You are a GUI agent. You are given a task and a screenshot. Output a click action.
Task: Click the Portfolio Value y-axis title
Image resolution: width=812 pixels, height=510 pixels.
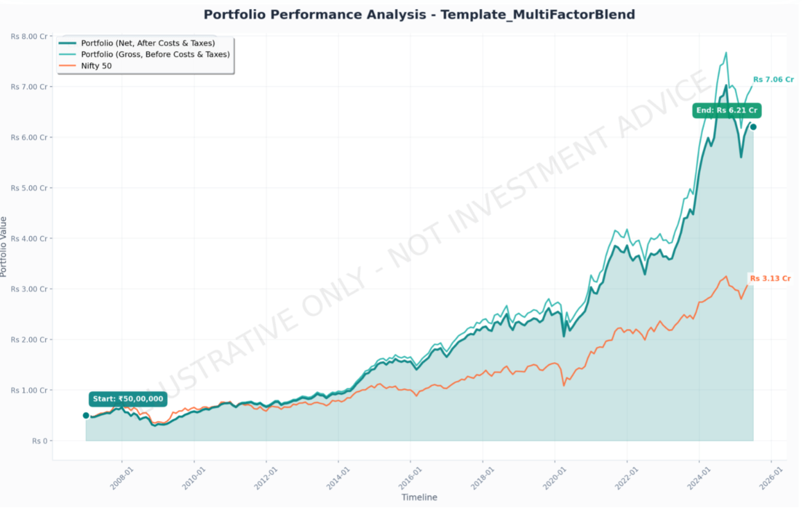pyautogui.click(x=5, y=246)
